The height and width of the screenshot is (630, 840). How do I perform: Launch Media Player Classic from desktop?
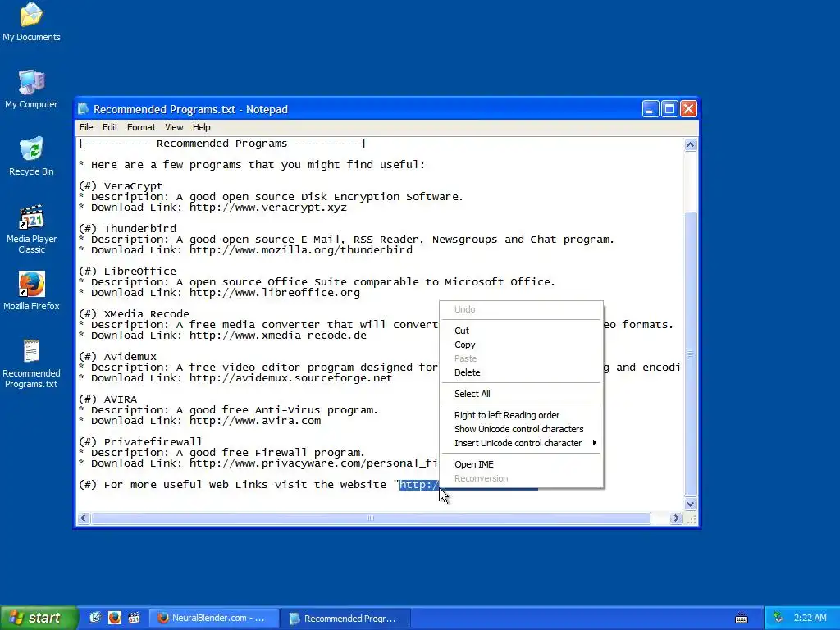(x=31, y=229)
